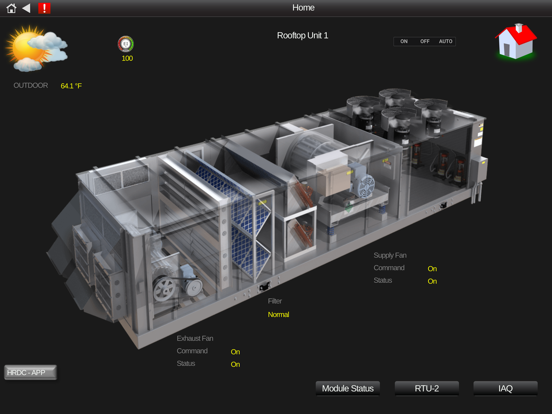The image size is (552, 414).
Task: Open the IAQ page
Action: click(x=506, y=388)
